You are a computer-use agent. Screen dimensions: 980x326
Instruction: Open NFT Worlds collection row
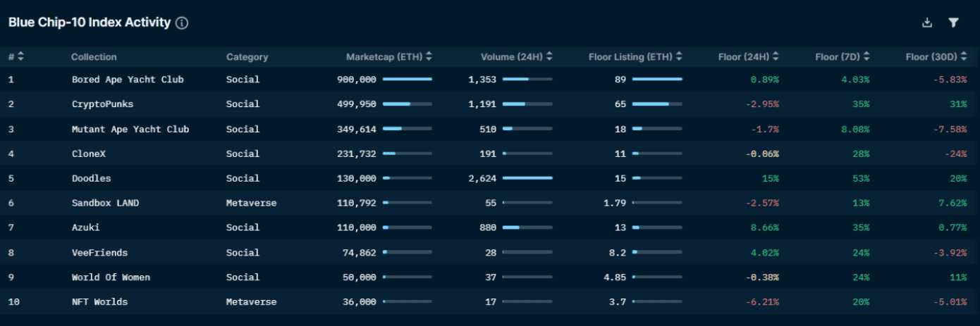click(x=490, y=302)
